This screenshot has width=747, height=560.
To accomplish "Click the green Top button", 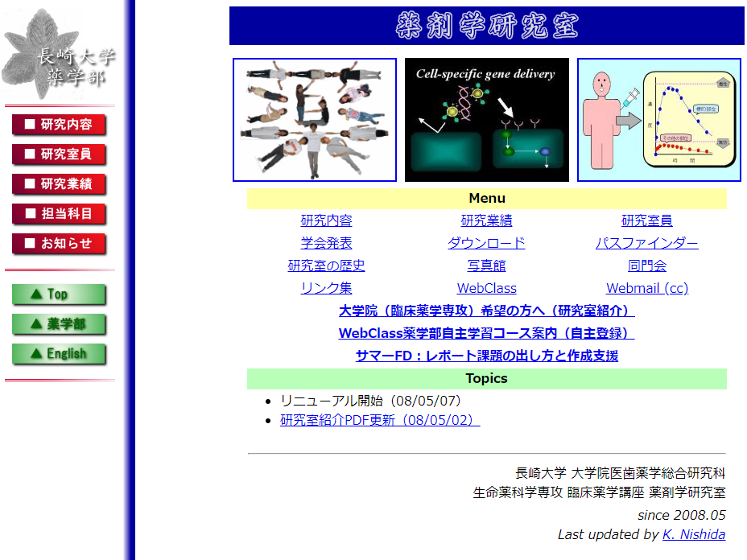I will click(59, 294).
